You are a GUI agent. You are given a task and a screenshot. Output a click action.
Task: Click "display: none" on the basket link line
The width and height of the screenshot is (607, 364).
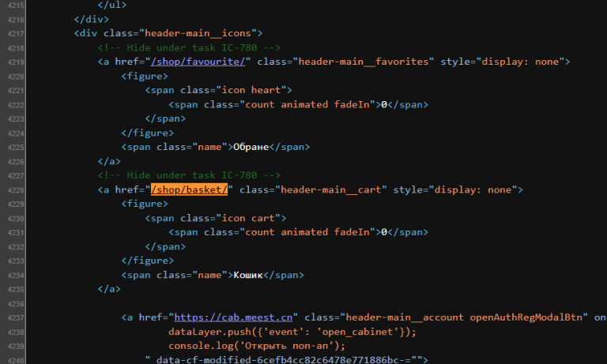coord(473,190)
